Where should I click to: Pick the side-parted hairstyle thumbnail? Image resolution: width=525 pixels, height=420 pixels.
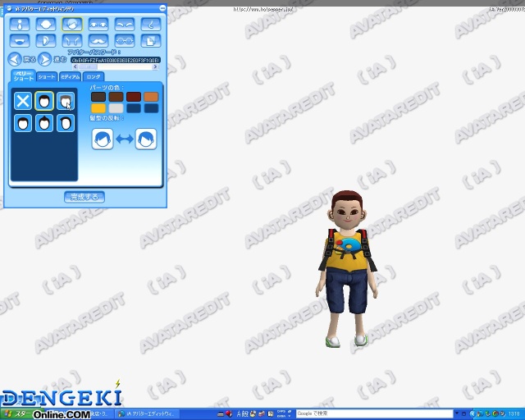[x=66, y=123]
